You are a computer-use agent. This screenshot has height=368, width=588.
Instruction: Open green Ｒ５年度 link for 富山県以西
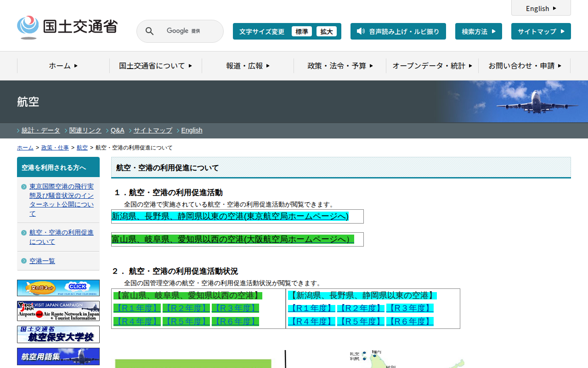coord(186,322)
